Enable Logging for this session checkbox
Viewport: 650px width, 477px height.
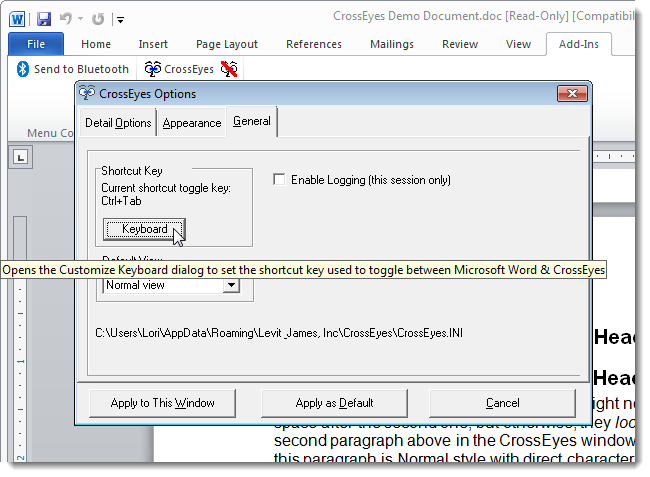279,179
